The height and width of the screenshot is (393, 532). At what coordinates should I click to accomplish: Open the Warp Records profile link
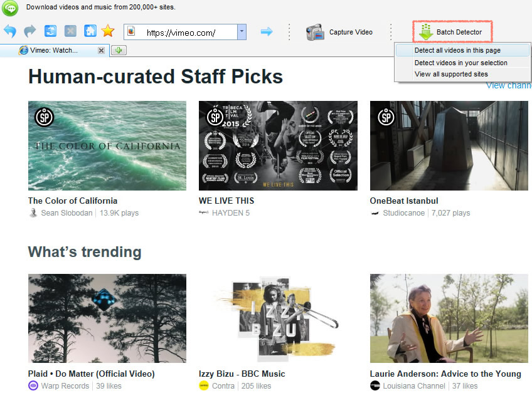65,386
